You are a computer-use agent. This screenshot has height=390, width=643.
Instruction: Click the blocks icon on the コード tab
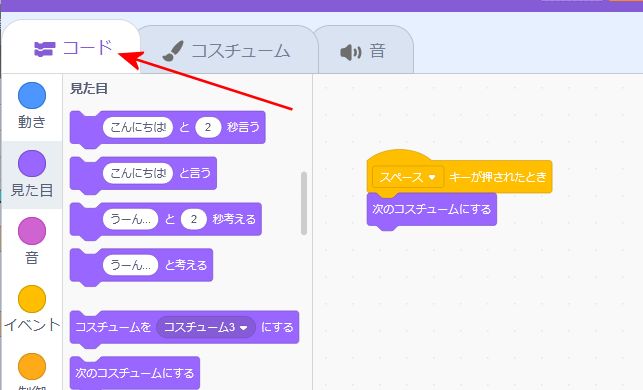[44, 49]
